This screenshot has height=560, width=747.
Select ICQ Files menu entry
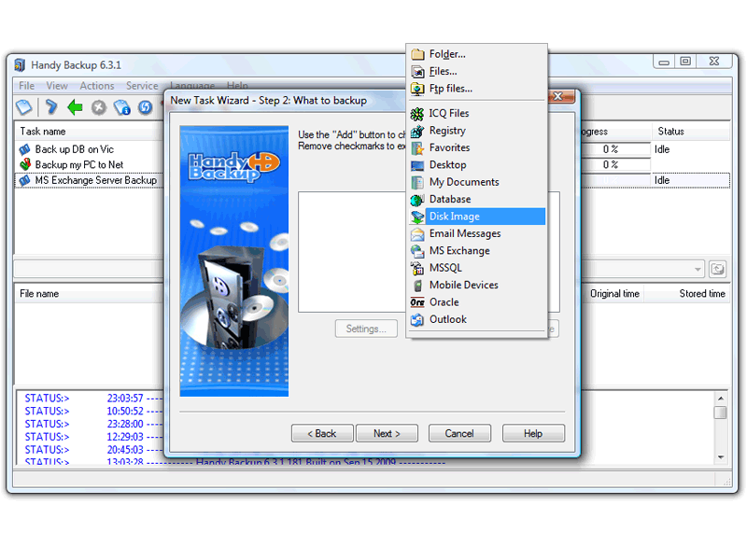coord(476,113)
